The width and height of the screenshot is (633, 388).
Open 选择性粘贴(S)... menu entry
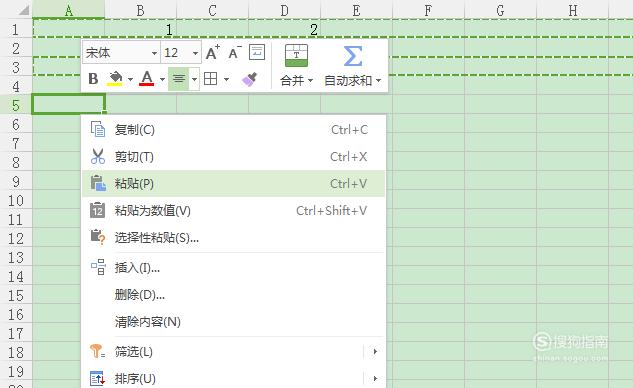[233, 237]
